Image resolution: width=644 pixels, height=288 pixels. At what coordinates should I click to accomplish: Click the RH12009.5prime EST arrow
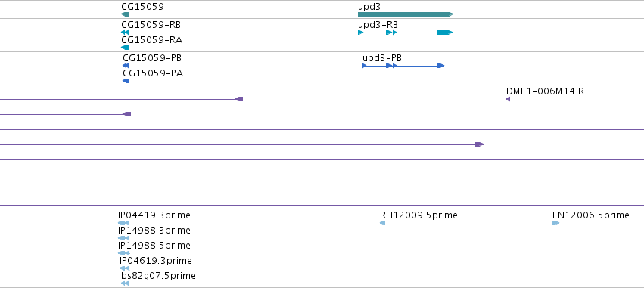tap(382, 223)
